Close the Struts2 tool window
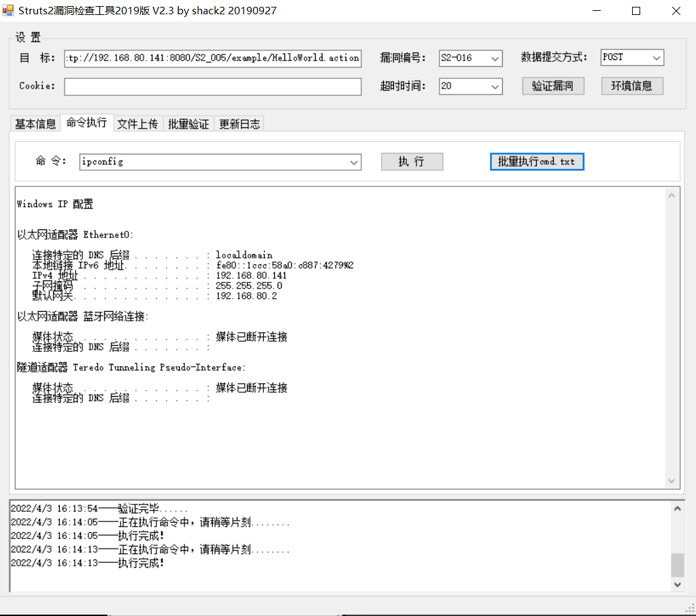The width and height of the screenshot is (696, 616). tap(676, 11)
